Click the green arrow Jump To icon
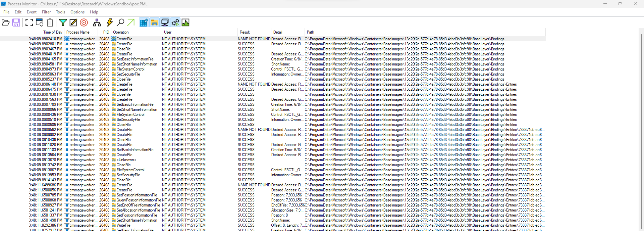Screen dimensions: 644x231 click(x=131, y=22)
